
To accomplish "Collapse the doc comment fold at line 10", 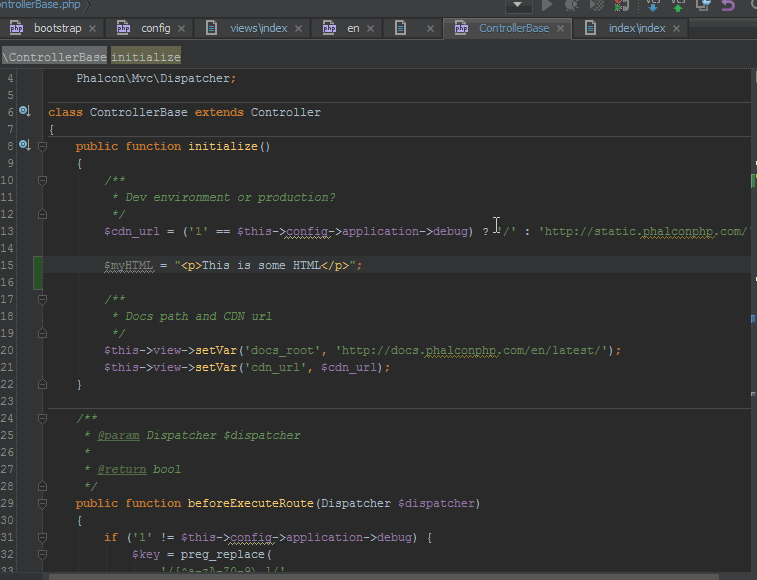I will [42, 180].
